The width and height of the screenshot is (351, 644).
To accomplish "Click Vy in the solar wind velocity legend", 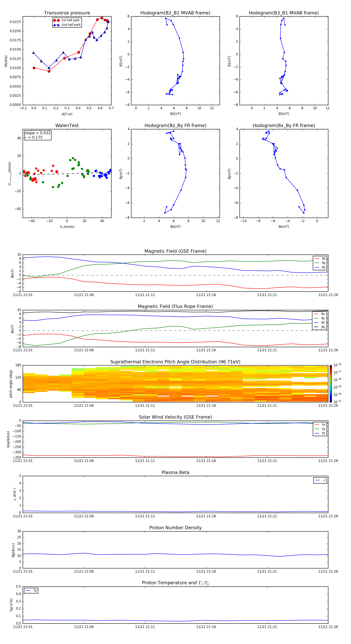I will pos(320,429).
